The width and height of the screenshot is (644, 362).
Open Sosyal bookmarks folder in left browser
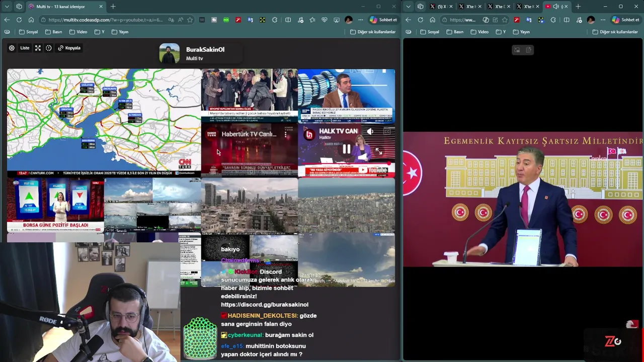[29, 32]
